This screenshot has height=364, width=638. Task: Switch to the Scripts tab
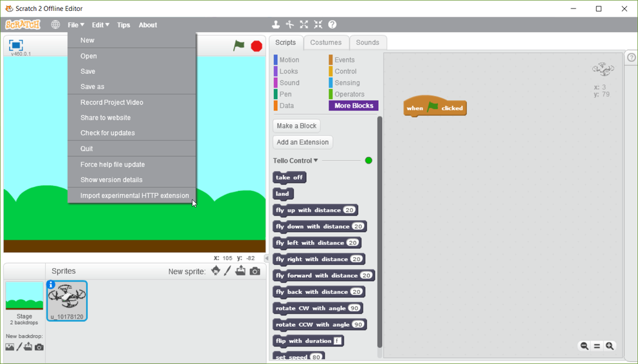285,42
